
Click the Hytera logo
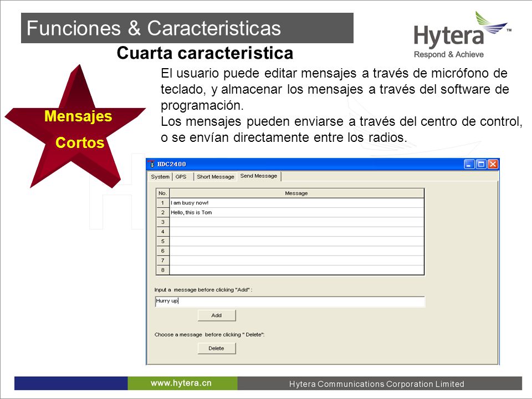[462, 34]
